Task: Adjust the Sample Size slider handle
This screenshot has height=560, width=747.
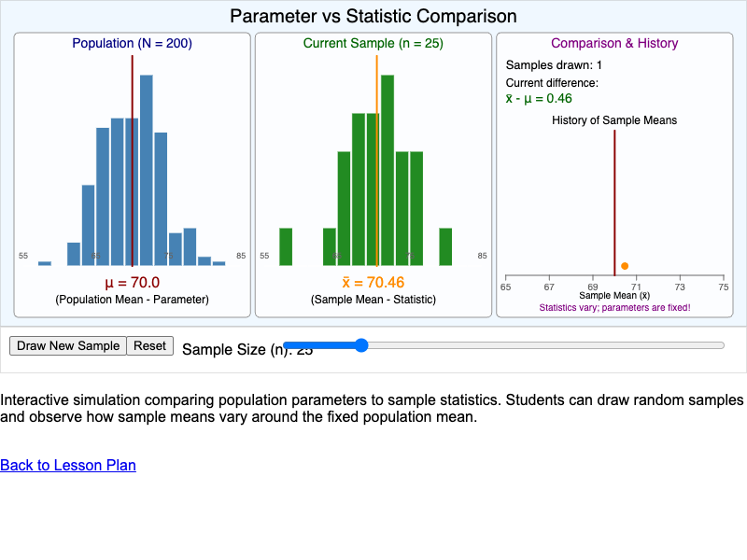Action: pyautogui.click(x=359, y=345)
